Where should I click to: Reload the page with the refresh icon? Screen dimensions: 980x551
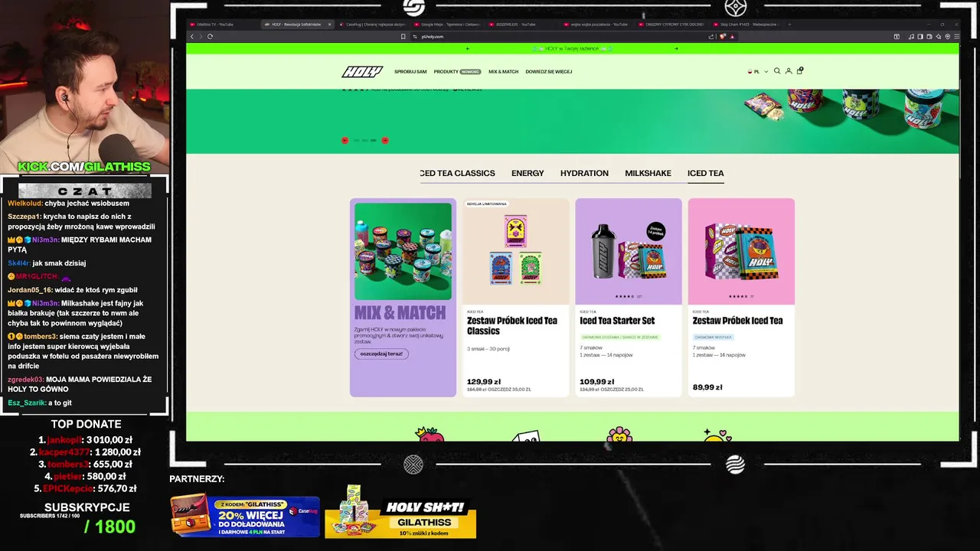tap(210, 37)
